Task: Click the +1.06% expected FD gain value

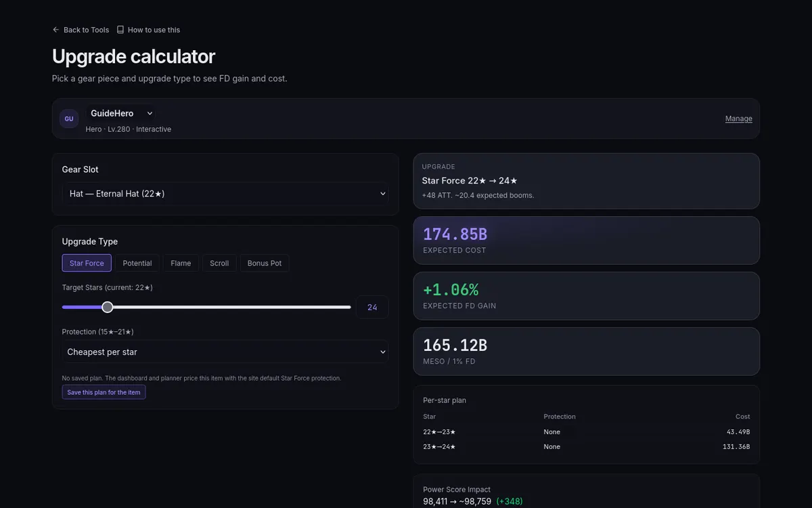Action: click(x=451, y=290)
